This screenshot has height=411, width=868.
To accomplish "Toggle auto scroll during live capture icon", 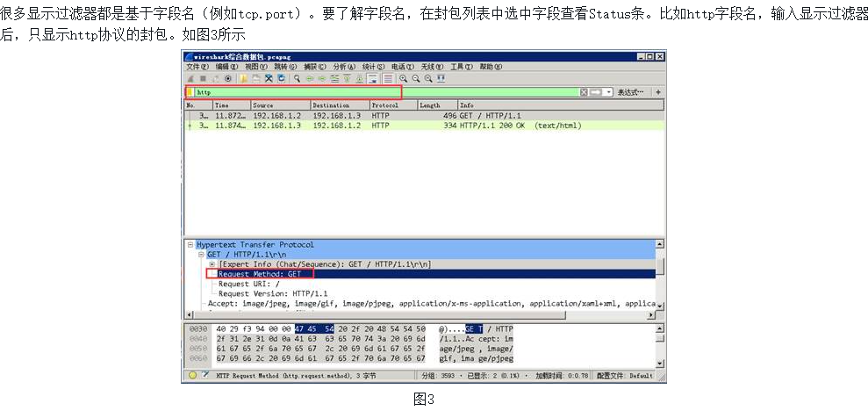I will pyautogui.click(x=372, y=79).
